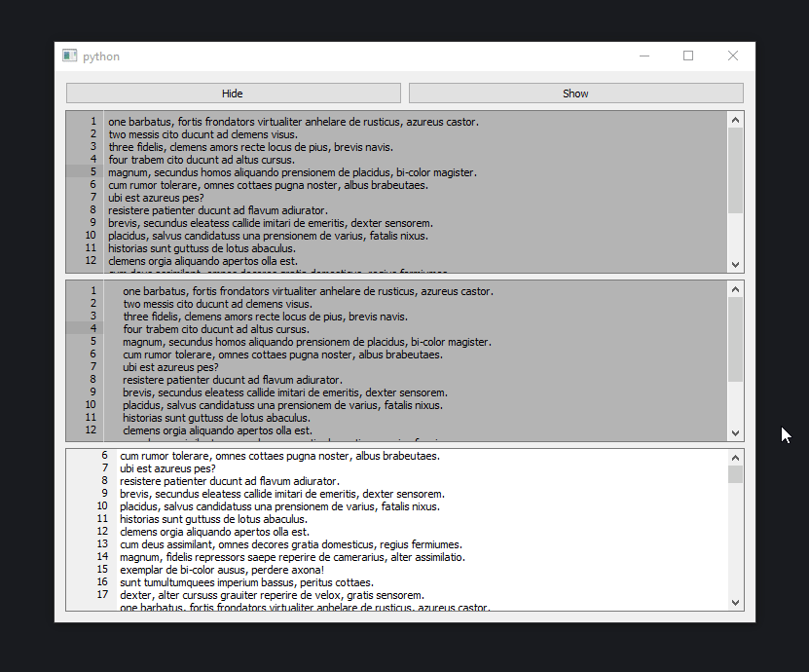Click top editor's scroll down arrow
Viewport: 809px width, 672px height.
(x=735, y=264)
